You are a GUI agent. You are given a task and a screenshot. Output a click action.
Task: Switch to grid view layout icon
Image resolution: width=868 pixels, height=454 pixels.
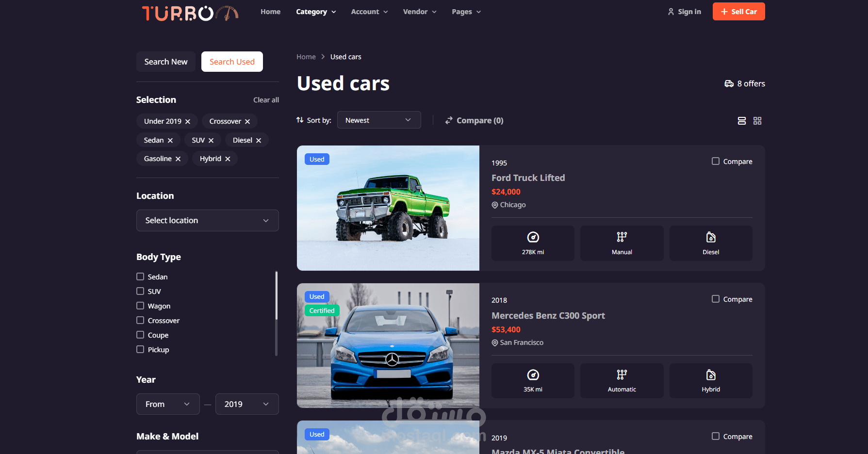(x=757, y=121)
